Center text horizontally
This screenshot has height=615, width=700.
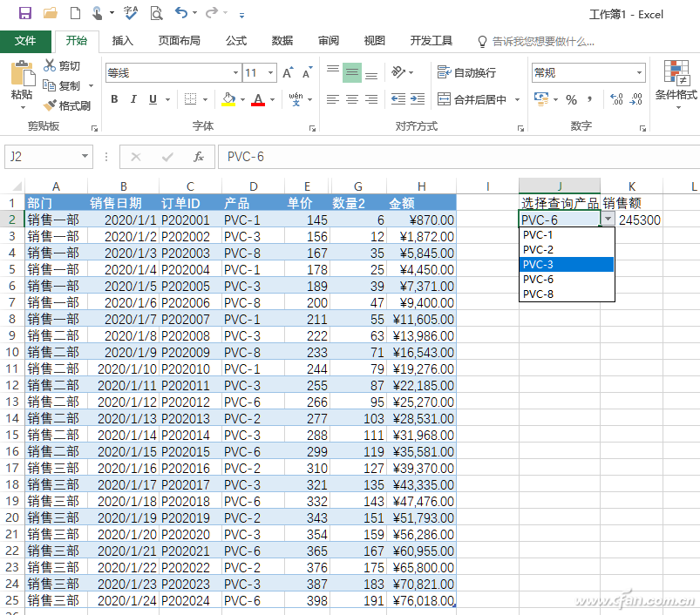click(x=352, y=99)
